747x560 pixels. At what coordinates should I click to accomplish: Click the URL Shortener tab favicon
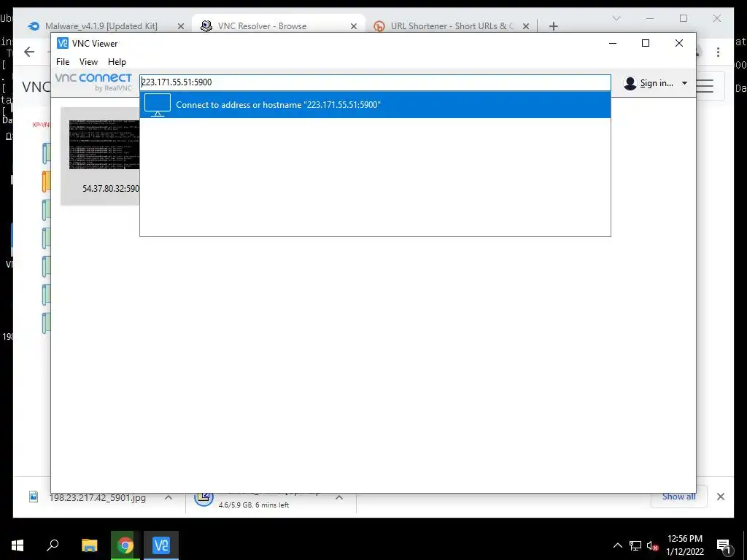click(x=379, y=26)
